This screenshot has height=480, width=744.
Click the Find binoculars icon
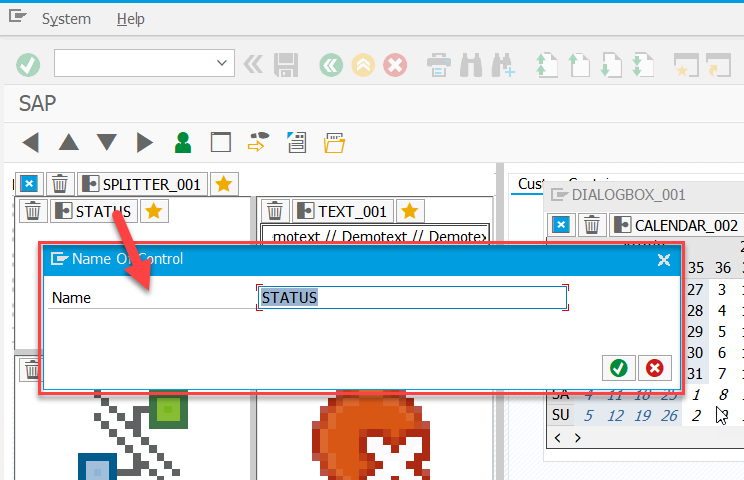click(x=471, y=65)
